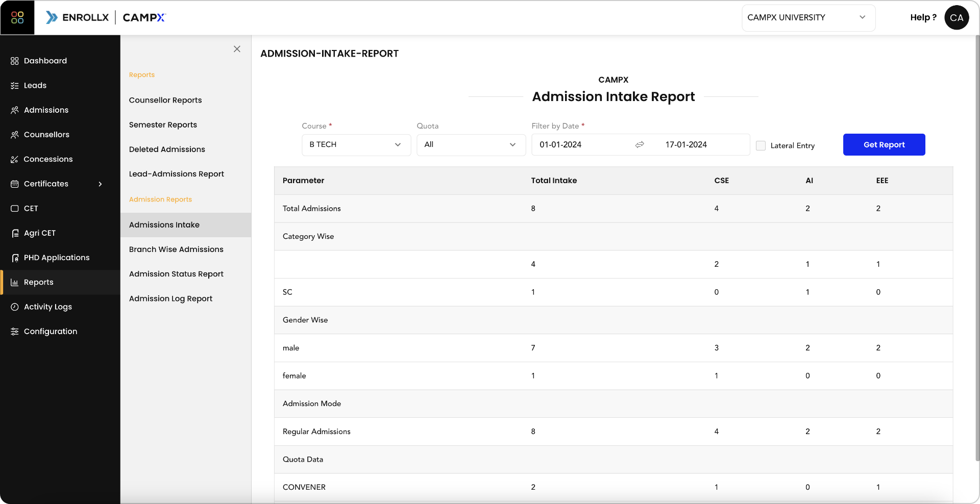Click the AI column header
This screenshot has height=504, width=980.
[809, 181]
